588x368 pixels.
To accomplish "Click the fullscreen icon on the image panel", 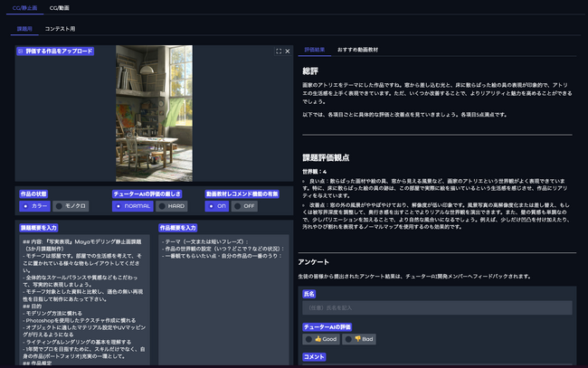I will [x=278, y=52].
